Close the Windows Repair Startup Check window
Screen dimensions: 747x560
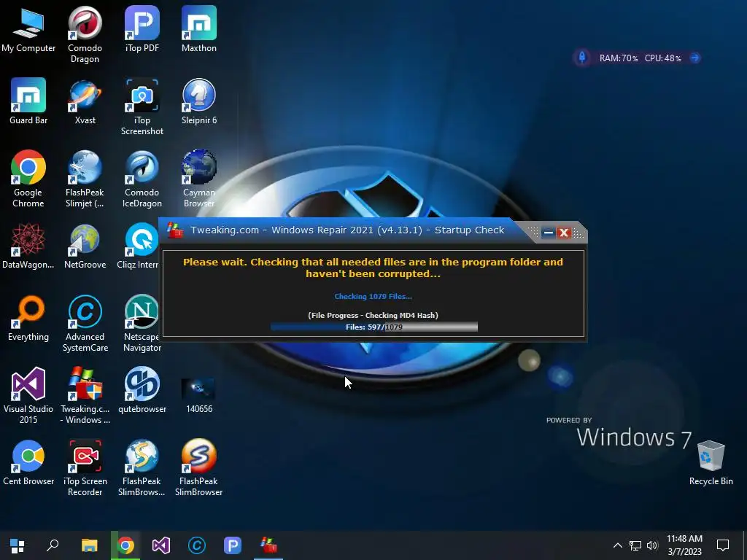(564, 233)
